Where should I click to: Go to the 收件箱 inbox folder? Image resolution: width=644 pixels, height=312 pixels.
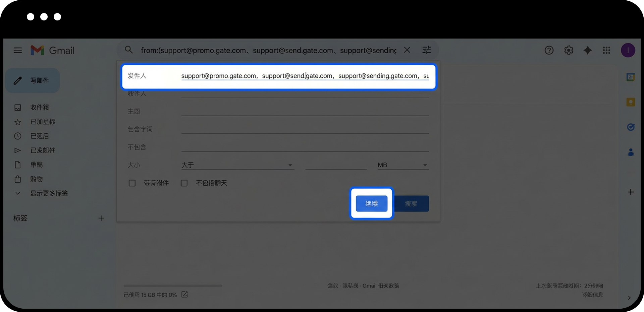pos(40,107)
